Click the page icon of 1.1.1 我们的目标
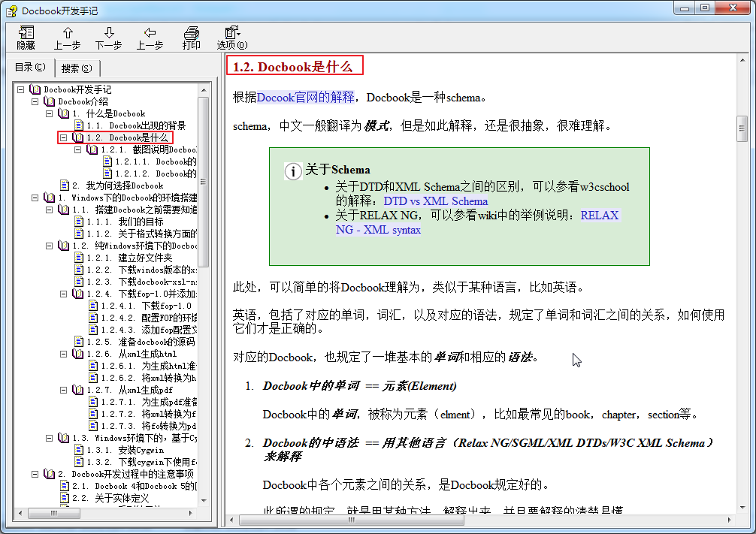The image size is (756, 534). pos(79,222)
